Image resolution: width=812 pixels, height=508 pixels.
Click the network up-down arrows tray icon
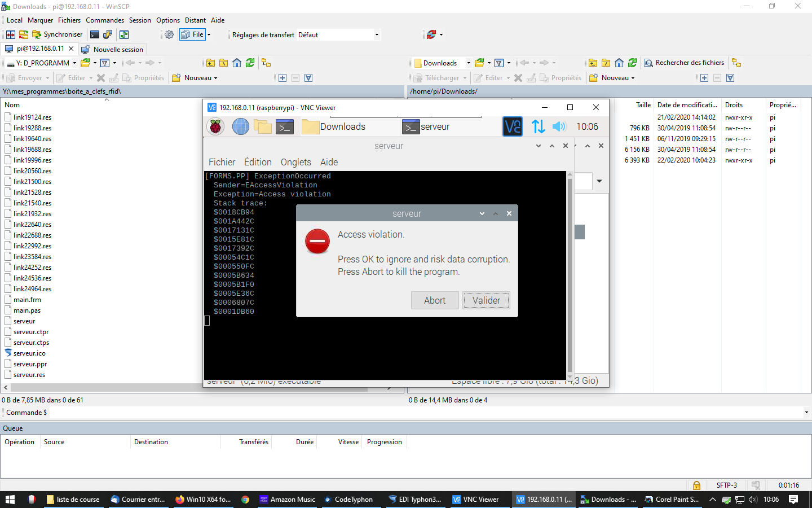(539, 126)
